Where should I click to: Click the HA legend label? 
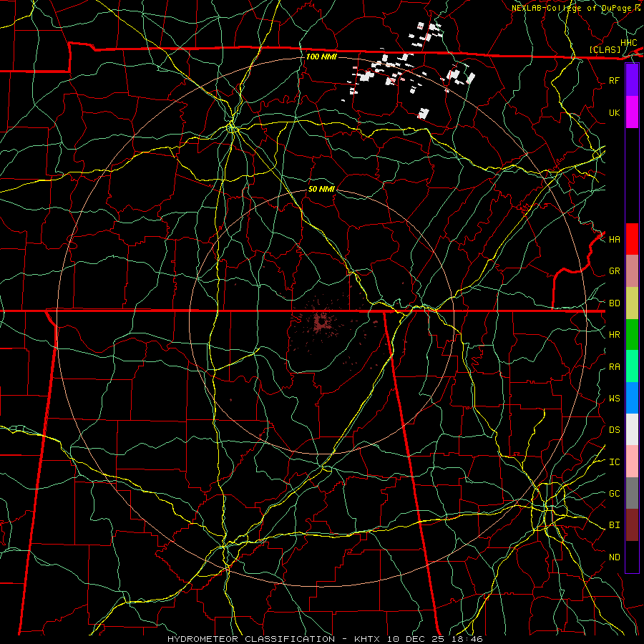(614, 240)
